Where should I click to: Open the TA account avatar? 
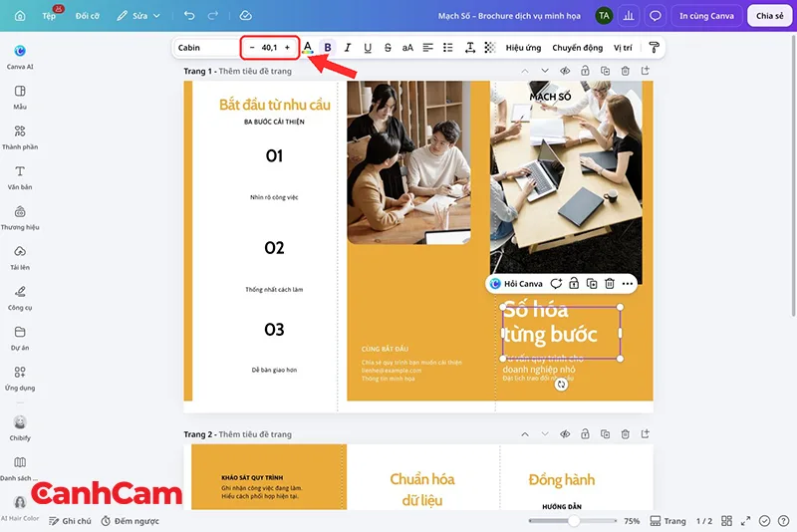pyautogui.click(x=604, y=16)
